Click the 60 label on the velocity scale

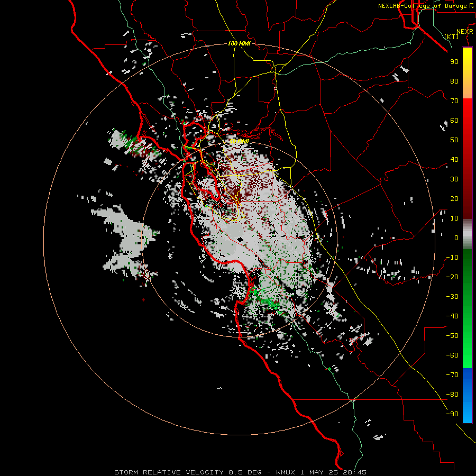coord(454,121)
